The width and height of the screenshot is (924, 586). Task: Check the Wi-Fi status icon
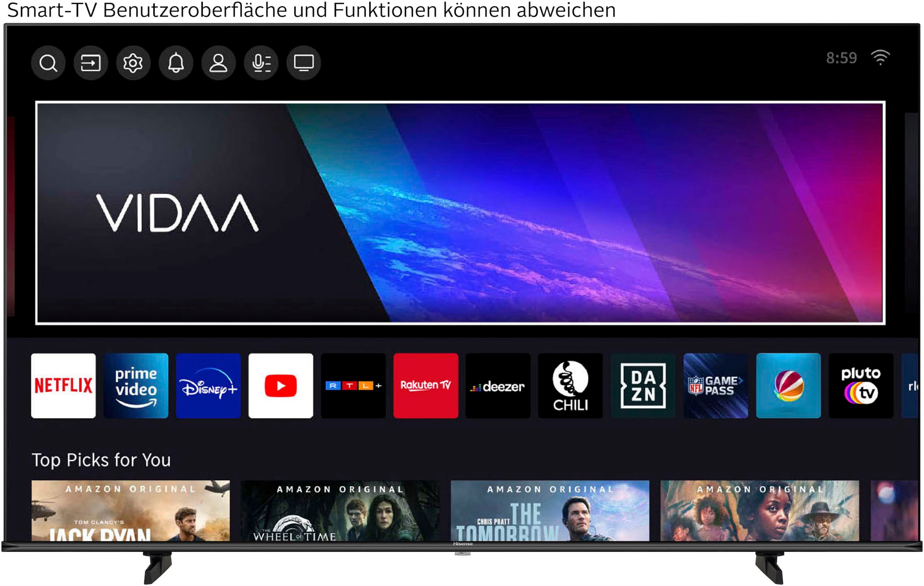(880, 58)
